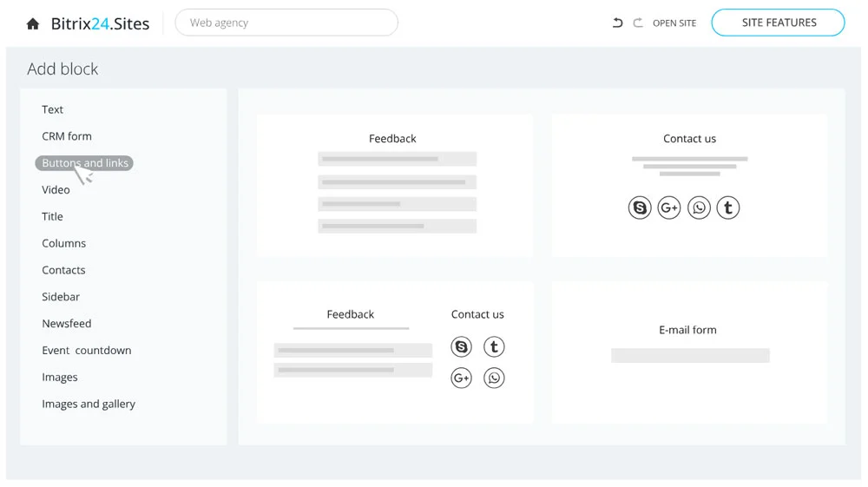This screenshot has height=487, width=868.
Task: Select Buttons and links category
Action: tap(85, 163)
